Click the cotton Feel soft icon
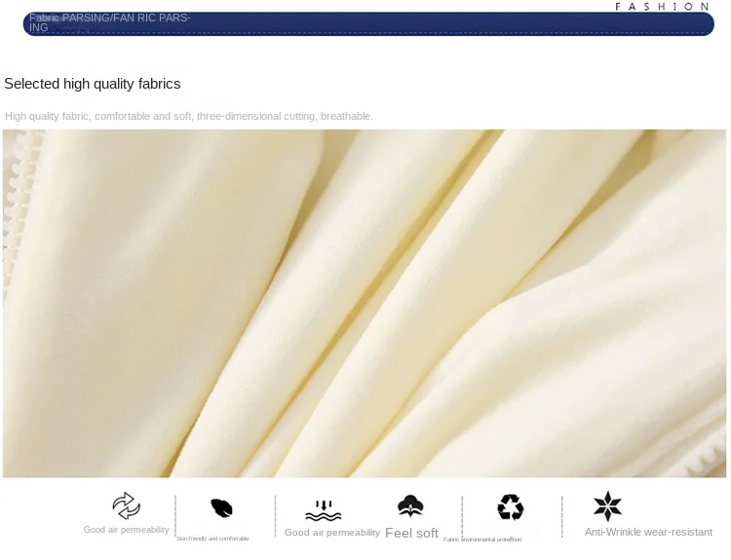This screenshot has height=560, width=731. pos(410,506)
